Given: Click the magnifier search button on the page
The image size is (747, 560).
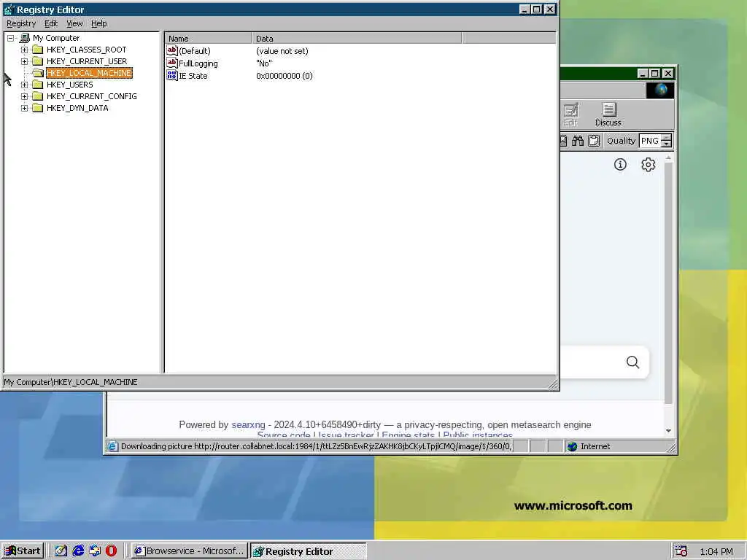Looking at the screenshot, I should pos(632,362).
